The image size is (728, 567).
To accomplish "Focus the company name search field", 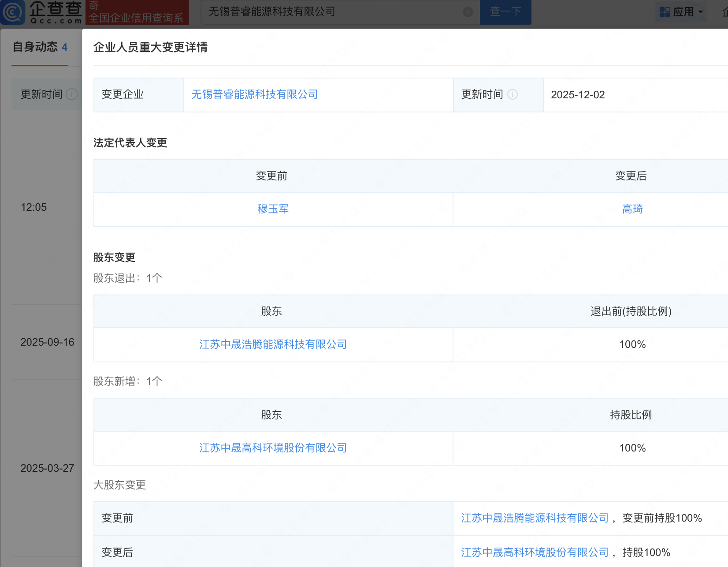I will click(331, 12).
